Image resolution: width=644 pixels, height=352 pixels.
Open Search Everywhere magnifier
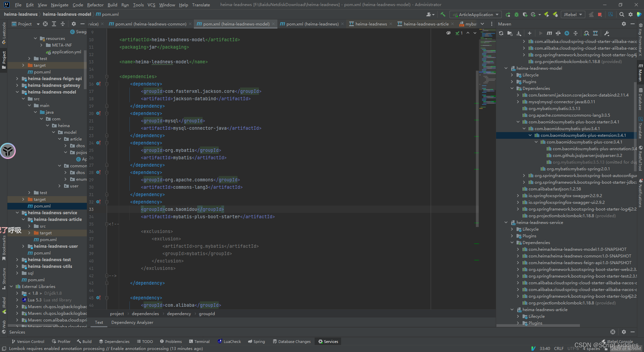[622, 14]
